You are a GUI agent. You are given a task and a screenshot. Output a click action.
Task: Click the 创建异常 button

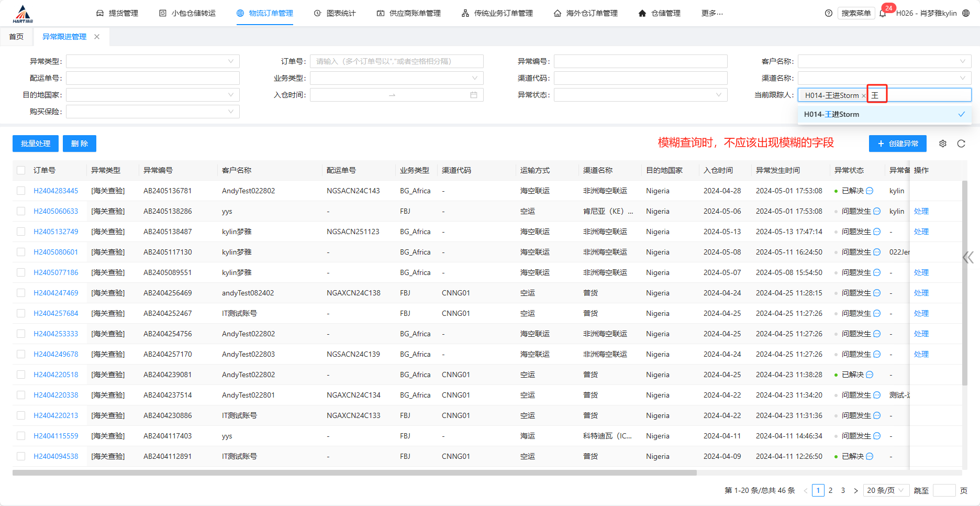coord(897,144)
